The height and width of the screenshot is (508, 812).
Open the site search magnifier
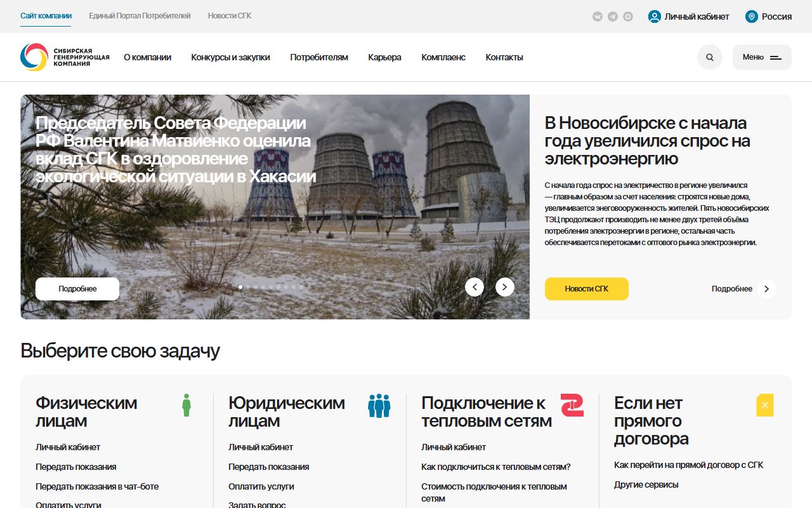click(x=710, y=57)
